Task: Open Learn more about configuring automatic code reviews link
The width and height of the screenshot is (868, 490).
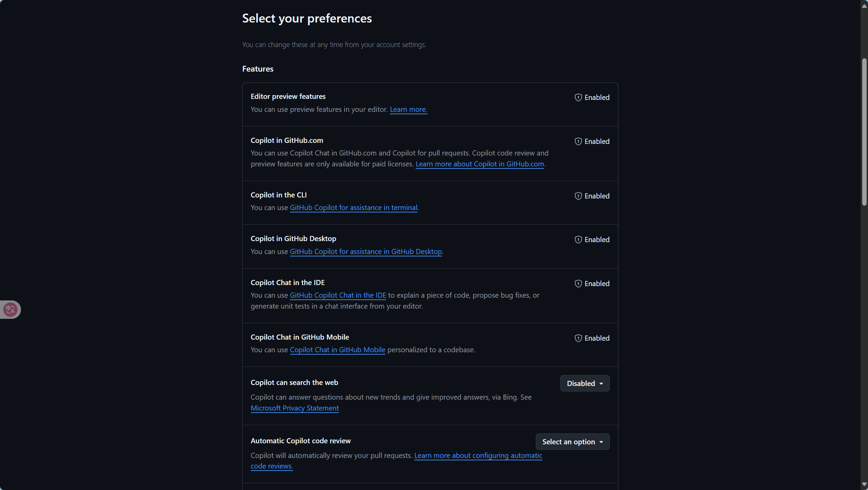Action: tap(478, 456)
